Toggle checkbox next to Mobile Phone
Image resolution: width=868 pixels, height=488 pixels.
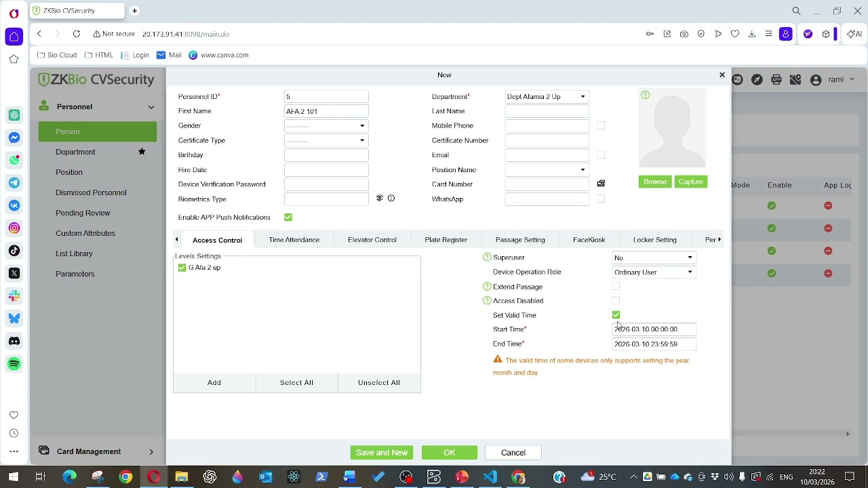601,125
